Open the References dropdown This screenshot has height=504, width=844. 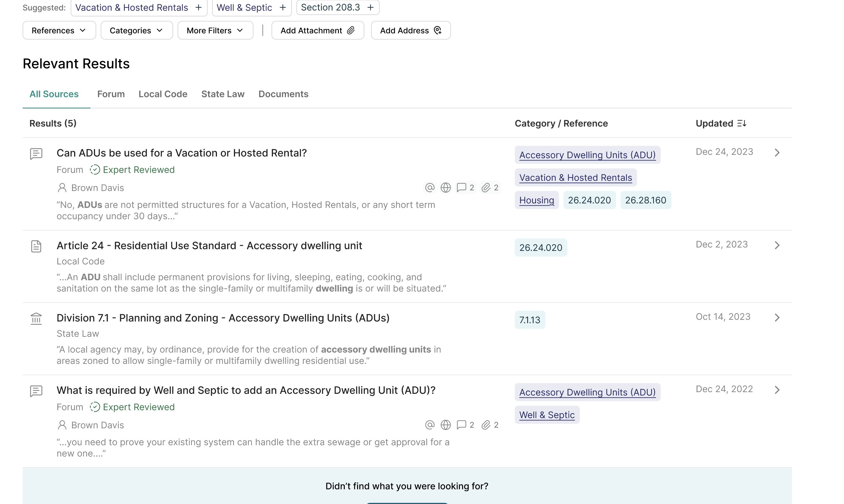59,31
